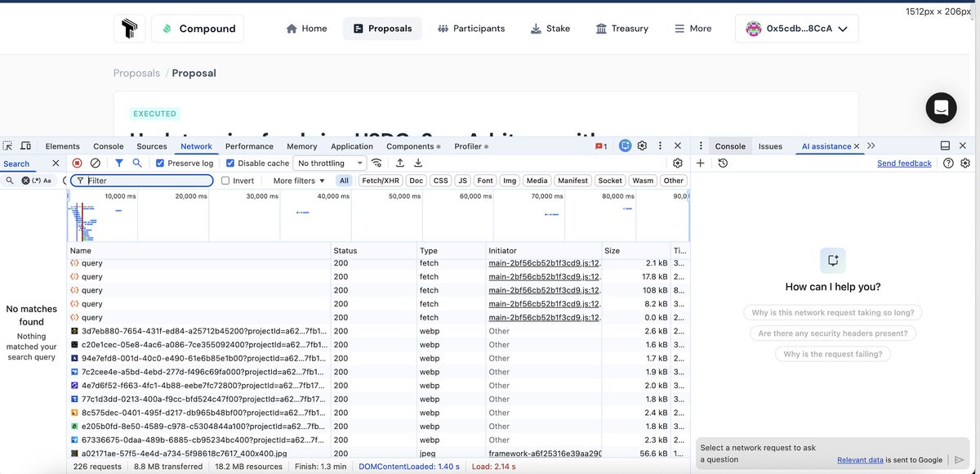Sort by the Status column header
The height and width of the screenshot is (474, 980).
(x=373, y=251)
